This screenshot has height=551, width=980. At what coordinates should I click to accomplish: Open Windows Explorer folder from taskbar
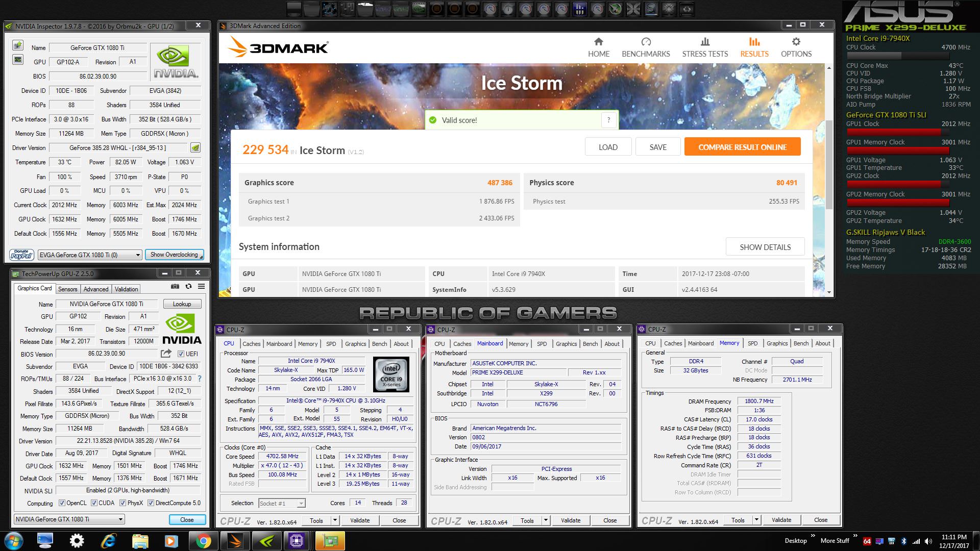point(140,540)
